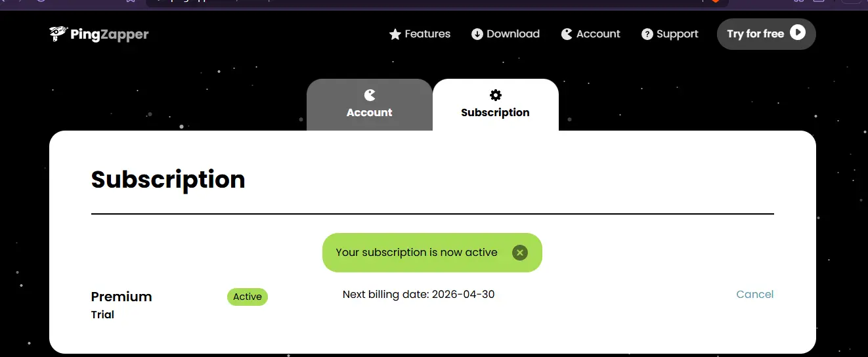Click the PingZapper brand name text
The width and height of the screenshot is (868, 357).
pyautogui.click(x=110, y=34)
